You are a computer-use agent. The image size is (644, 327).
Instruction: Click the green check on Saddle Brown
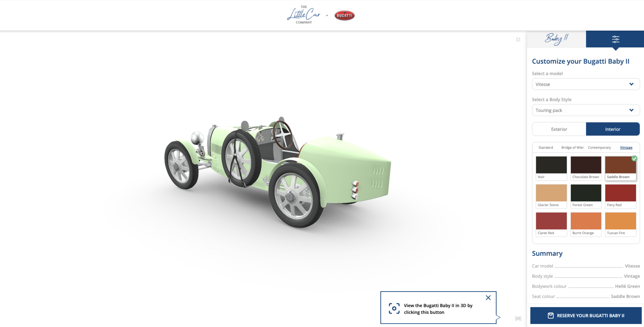(x=634, y=158)
